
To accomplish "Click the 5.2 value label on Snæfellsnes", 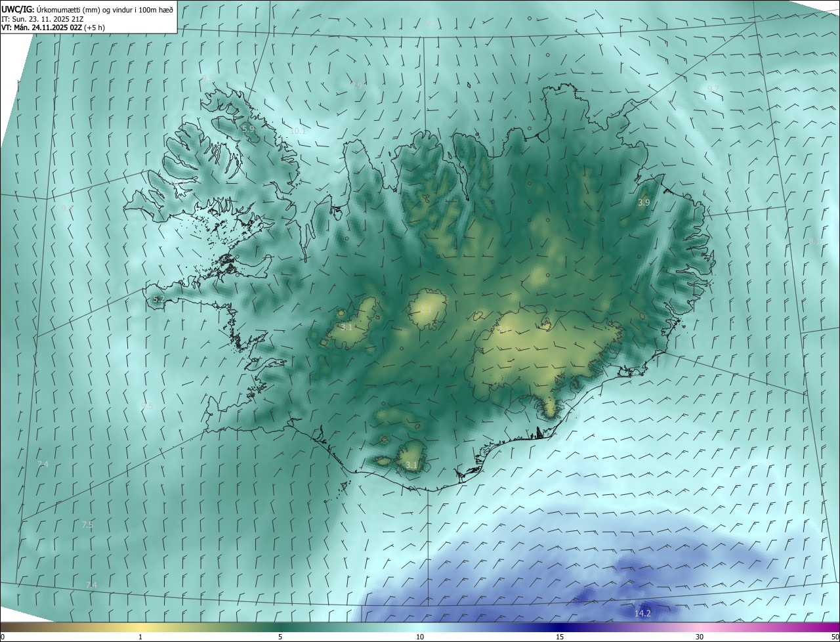I will (x=159, y=299).
